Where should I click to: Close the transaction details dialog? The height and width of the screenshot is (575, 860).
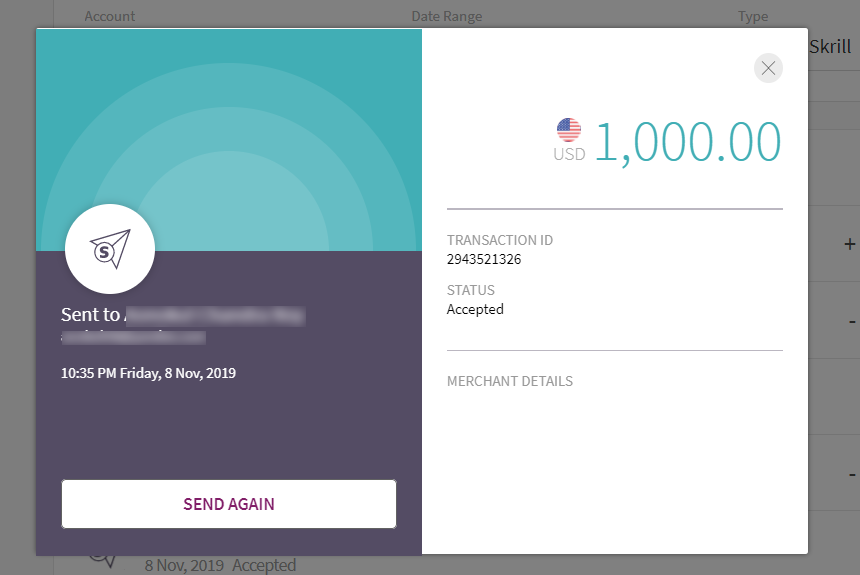[768, 68]
